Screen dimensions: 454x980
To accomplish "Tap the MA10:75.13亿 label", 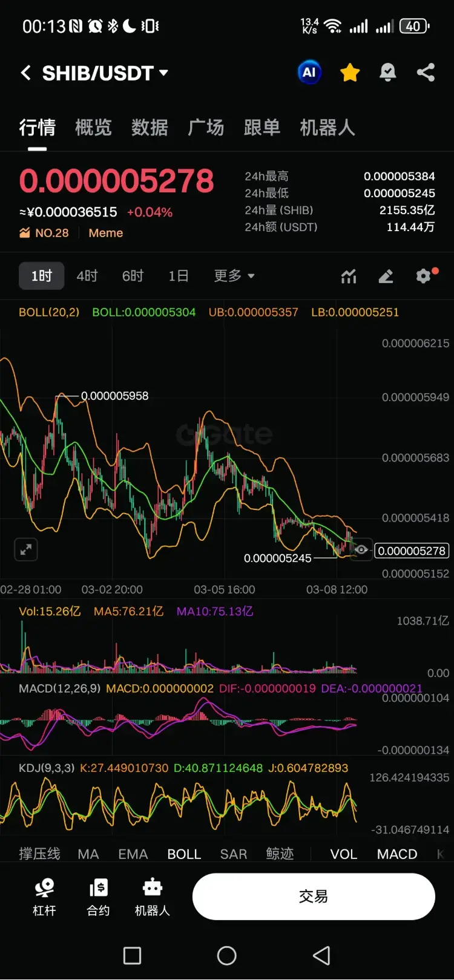I will tap(215, 611).
